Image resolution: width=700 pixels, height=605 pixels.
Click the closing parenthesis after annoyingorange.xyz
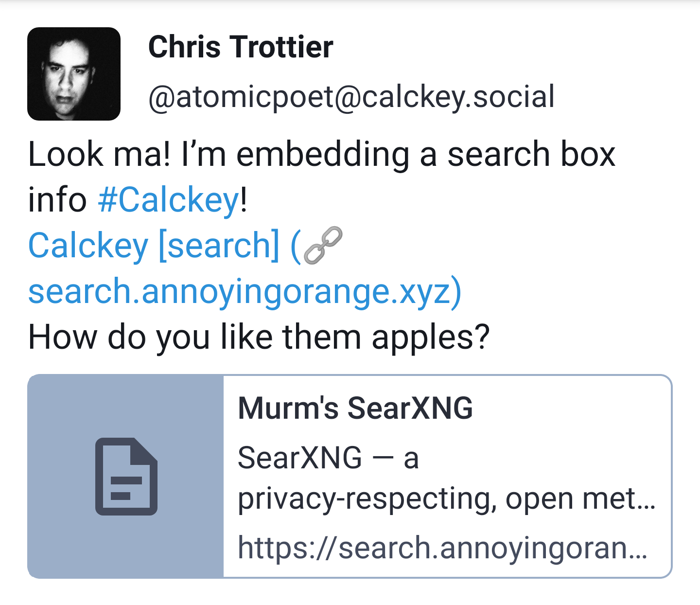[x=456, y=291]
